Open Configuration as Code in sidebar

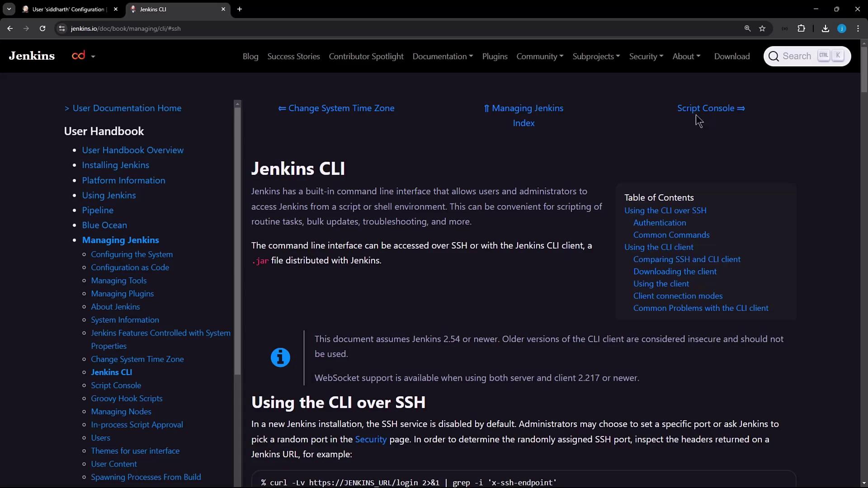click(130, 267)
